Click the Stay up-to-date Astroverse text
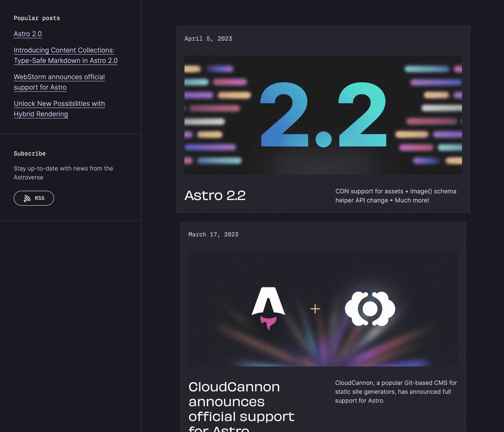 click(63, 173)
